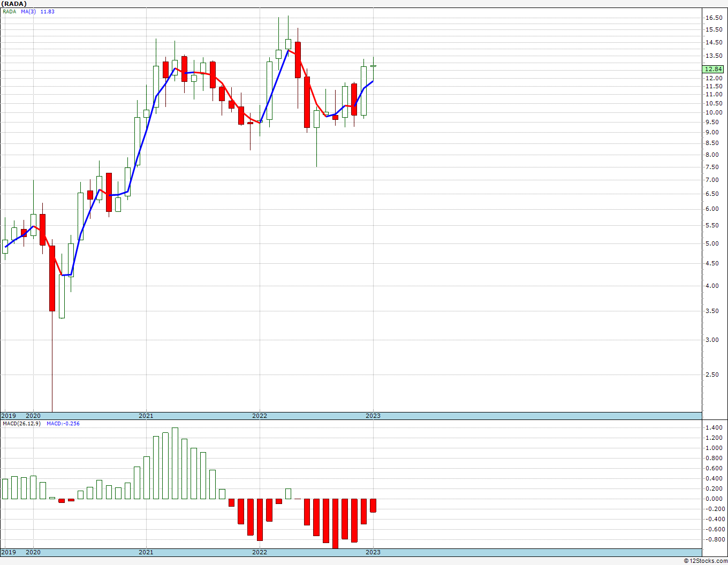Image resolution: width=728 pixels, height=565 pixels.
Task: Select the 11.00 price level label
Action: coord(714,95)
